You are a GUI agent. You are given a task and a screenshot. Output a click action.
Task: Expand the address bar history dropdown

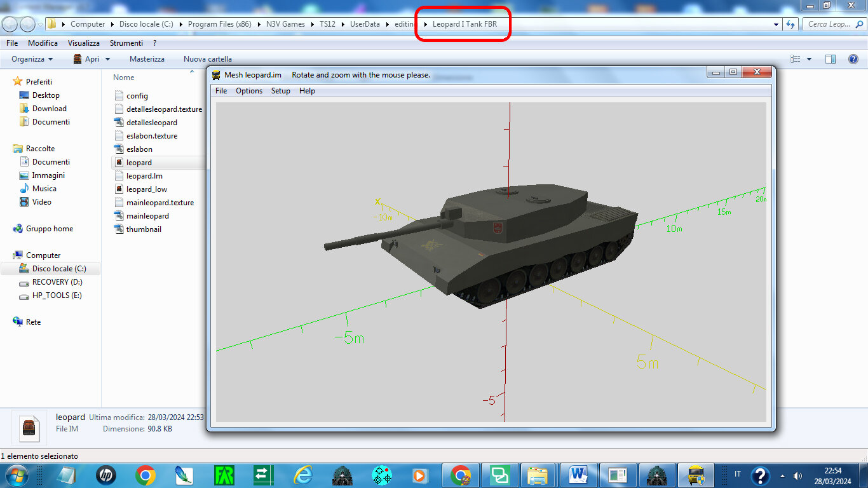point(776,24)
